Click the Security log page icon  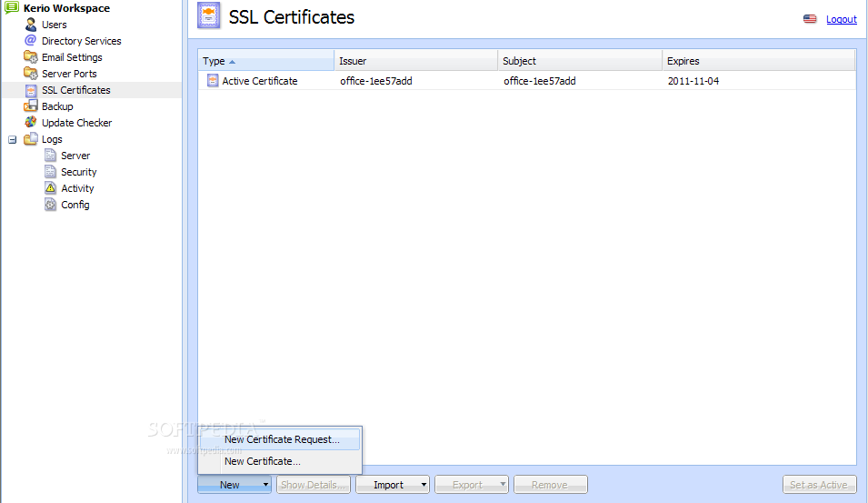pos(50,172)
